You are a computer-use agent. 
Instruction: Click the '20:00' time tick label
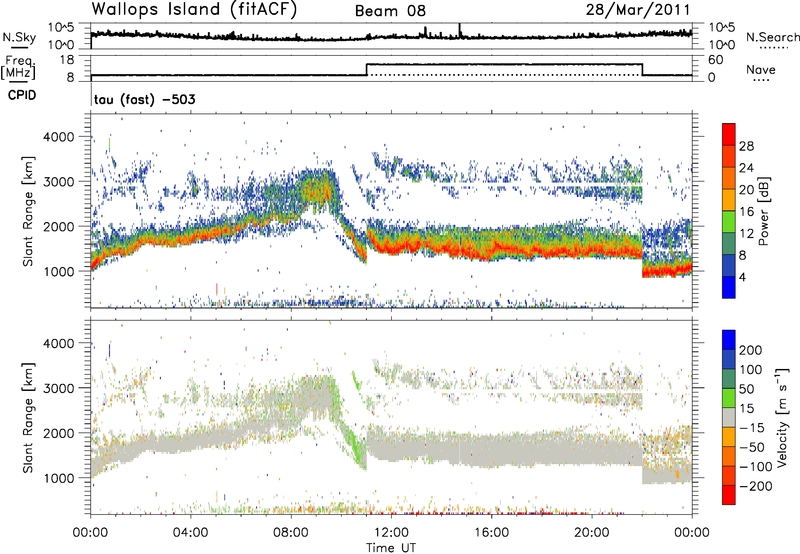pos(591,533)
